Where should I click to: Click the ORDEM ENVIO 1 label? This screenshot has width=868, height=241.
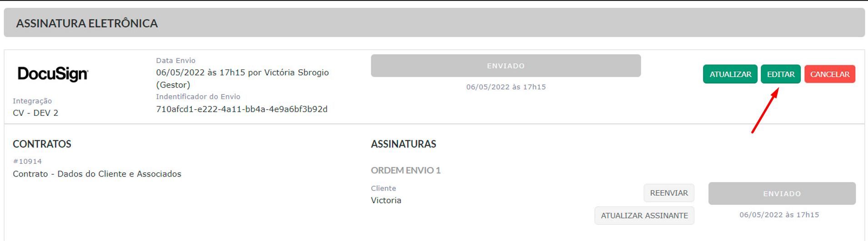pos(405,170)
